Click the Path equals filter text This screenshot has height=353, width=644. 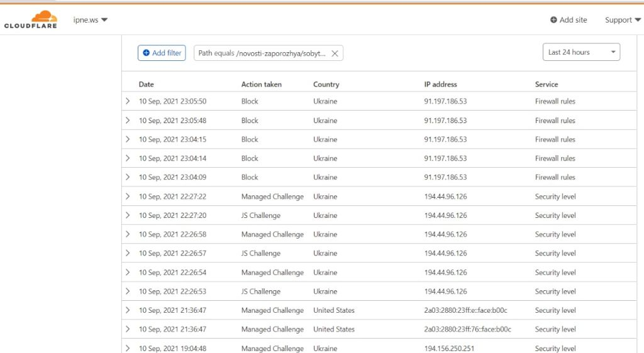pos(262,53)
